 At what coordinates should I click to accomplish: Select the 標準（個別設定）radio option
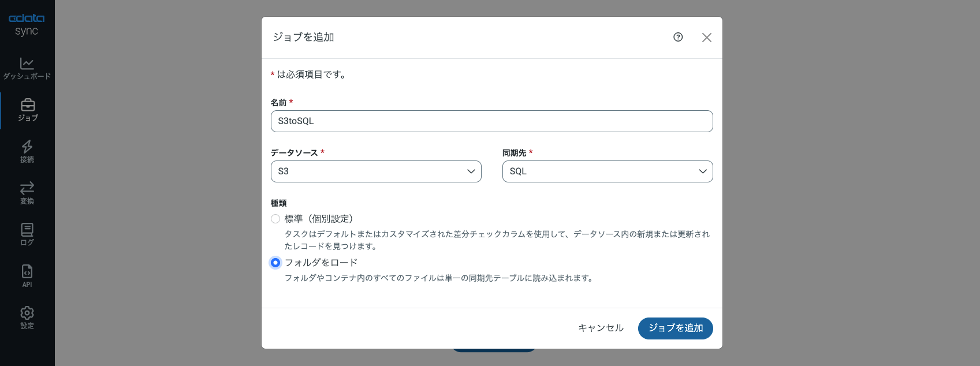pyautogui.click(x=275, y=219)
